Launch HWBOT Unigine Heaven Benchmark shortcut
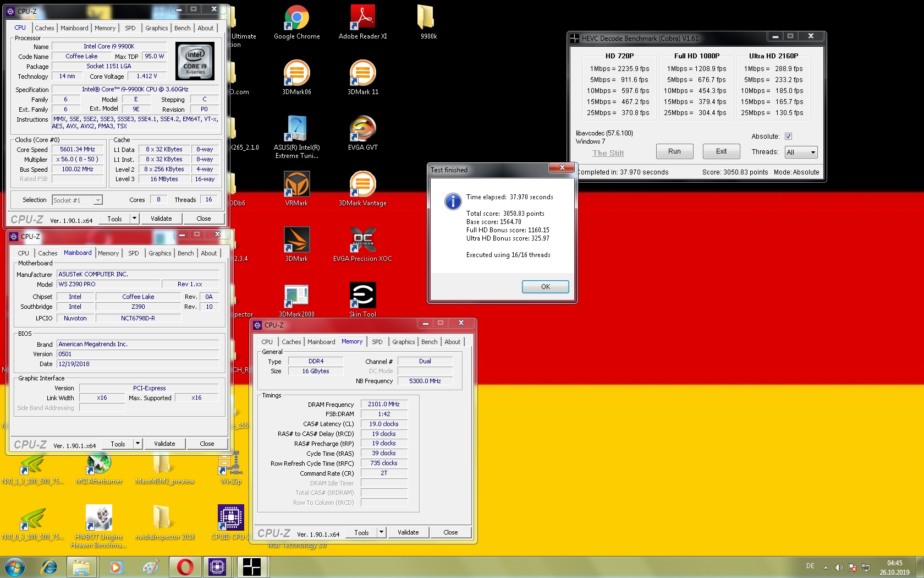The image size is (924, 578). (x=99, y=527)
